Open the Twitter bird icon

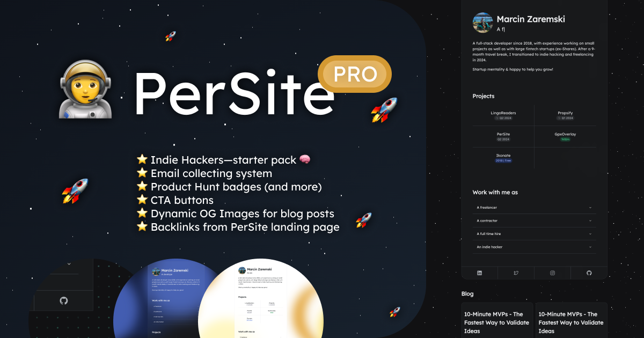pos(516,273)
